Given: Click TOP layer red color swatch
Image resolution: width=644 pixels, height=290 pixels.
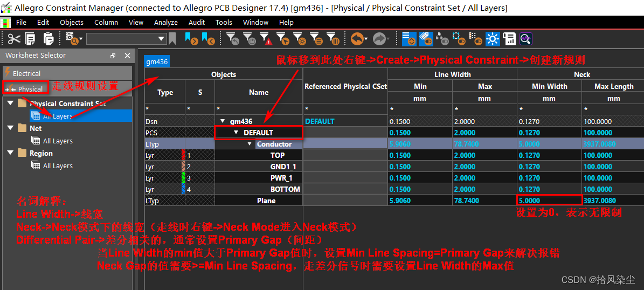Looking at the screenshot, I should tap(183, 155).
